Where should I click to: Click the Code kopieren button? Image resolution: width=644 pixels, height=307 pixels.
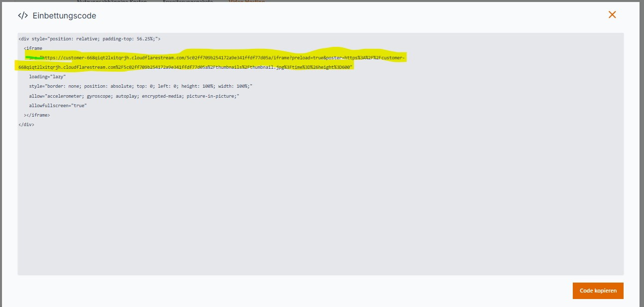[598, 291]
